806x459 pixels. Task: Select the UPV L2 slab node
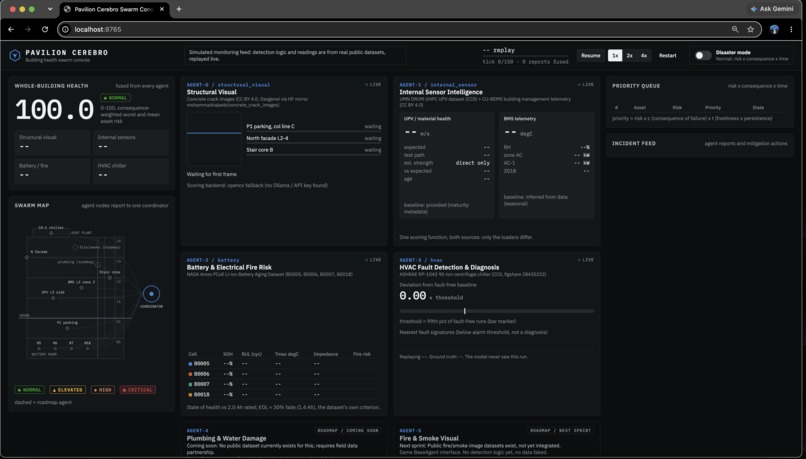click(x=53, y=298)
